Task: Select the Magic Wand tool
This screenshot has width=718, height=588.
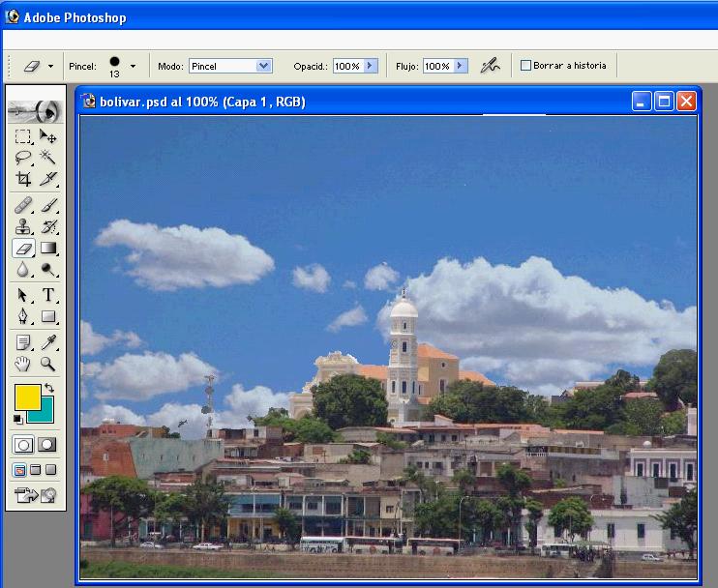Action: pos(48,158)
